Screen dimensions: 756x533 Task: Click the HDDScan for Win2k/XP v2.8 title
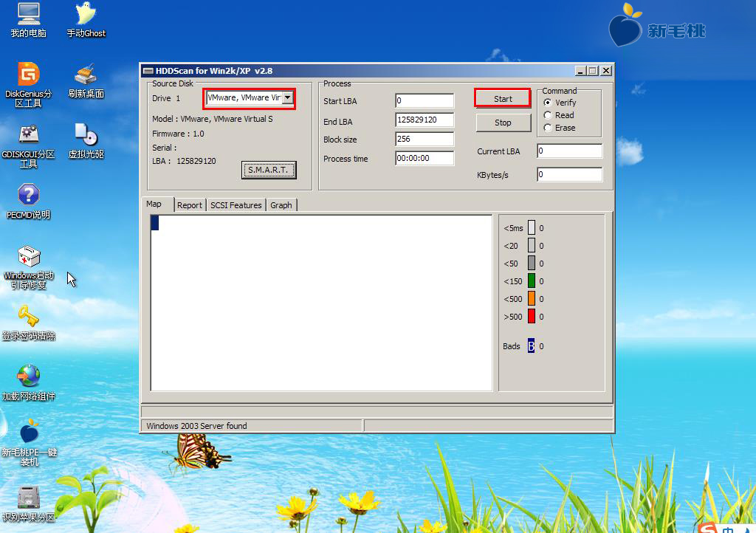click(214, 71)
